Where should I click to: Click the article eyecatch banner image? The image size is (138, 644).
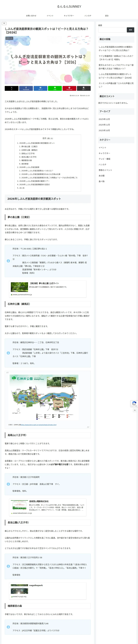(48, 60)
